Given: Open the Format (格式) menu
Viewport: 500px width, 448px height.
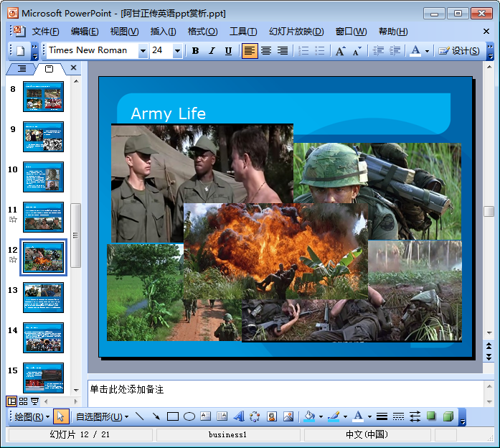Looking at the screenshot, I should [203, 32].
